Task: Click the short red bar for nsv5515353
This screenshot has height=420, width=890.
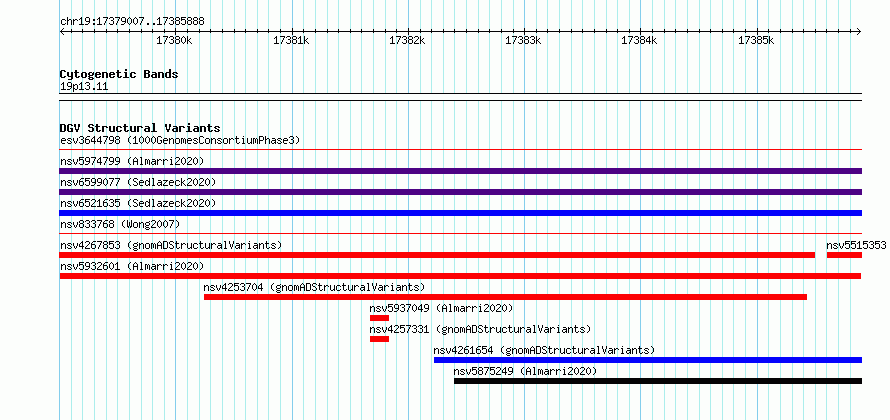Action: click(844, 255)
